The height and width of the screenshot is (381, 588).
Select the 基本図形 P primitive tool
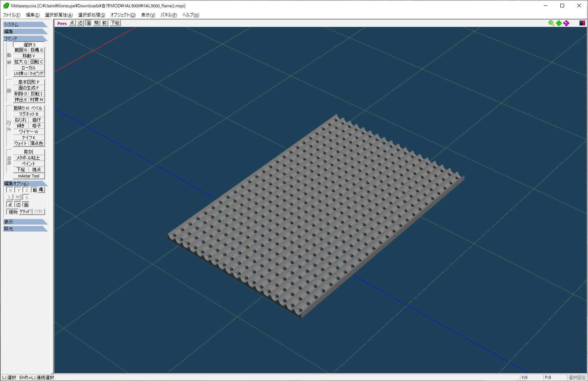(x=29, y=82)
